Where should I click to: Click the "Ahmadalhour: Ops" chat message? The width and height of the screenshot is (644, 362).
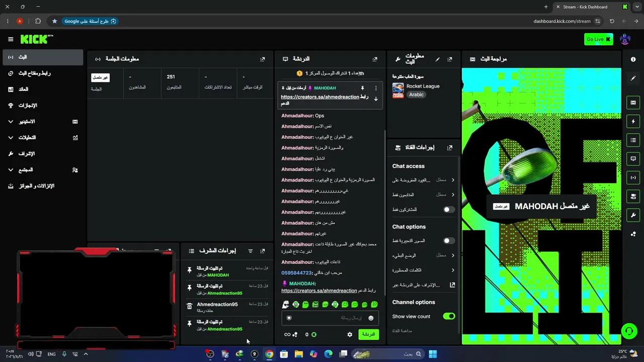coord(303,116)
